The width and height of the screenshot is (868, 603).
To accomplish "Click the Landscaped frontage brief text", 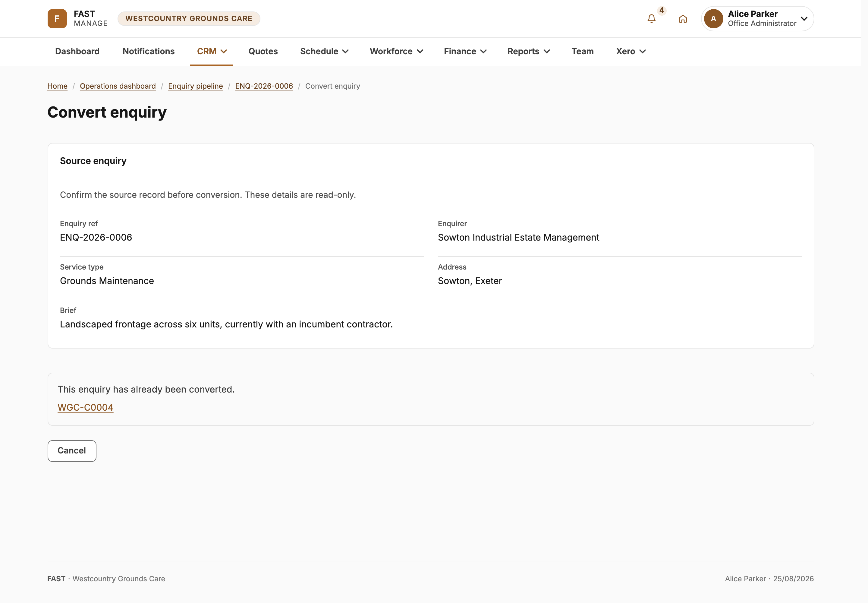I will click(226, 324).
